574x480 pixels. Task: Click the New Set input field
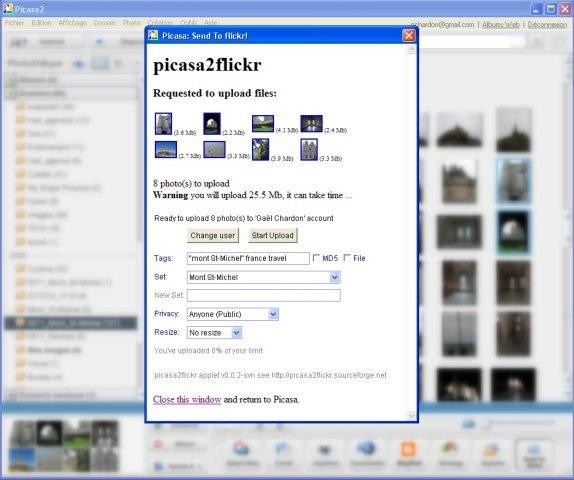pos(264,295)
